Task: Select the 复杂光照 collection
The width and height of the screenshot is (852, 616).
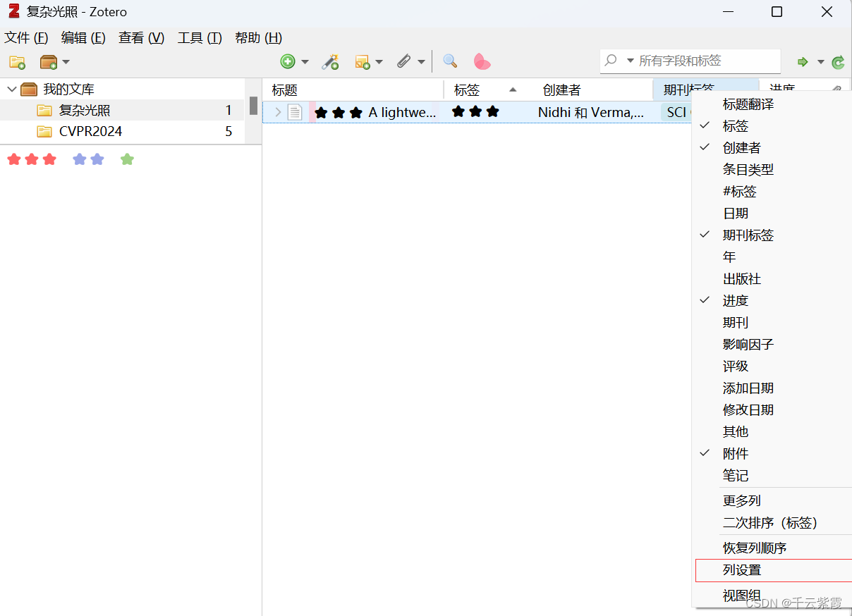Action: (122, 110)
